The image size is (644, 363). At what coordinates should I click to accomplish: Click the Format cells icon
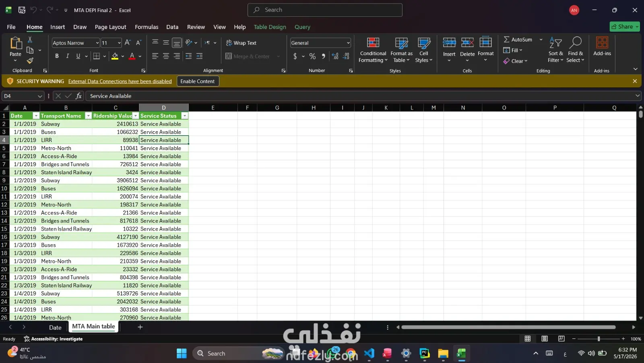[x=486, y=42]
